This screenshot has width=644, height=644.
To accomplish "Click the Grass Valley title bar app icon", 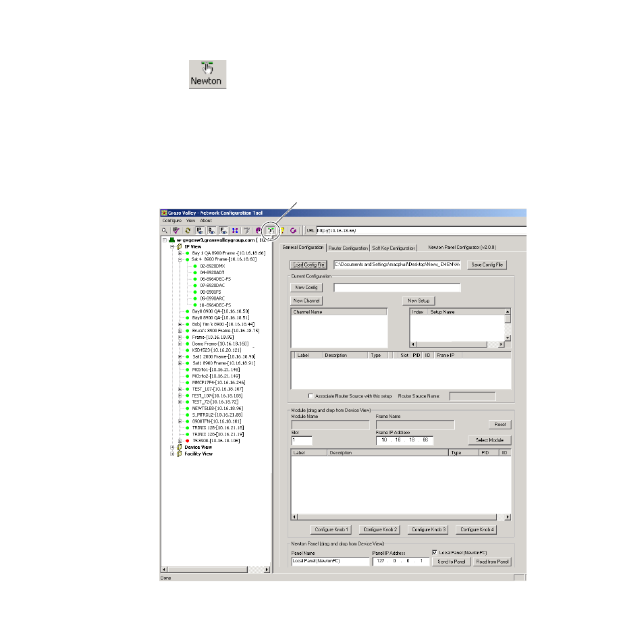I will click(164, 213).
